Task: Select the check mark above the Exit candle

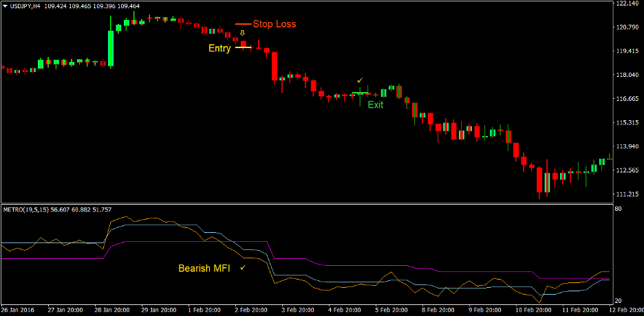Action: click(x=361, y=80)
